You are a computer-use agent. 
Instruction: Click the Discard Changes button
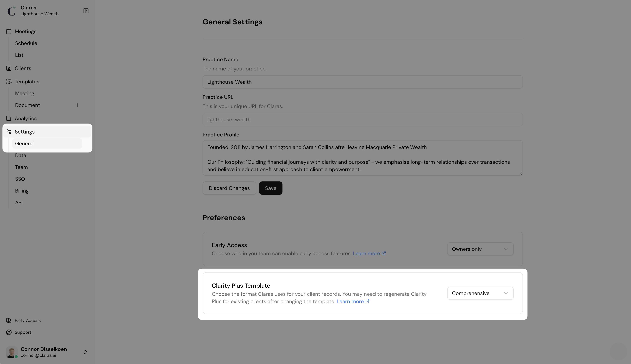pyautogui.click(x=229, y=188)
